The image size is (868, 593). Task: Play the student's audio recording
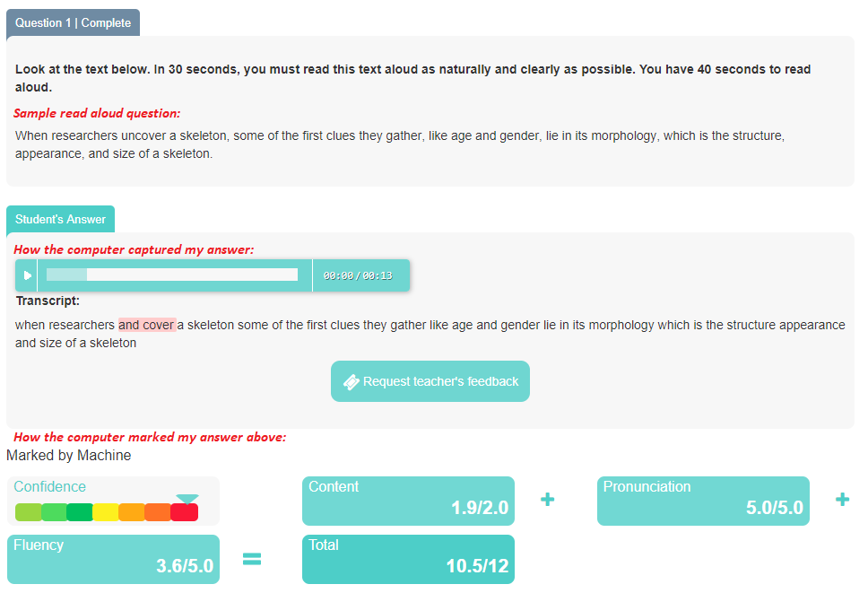coord(27,275)
